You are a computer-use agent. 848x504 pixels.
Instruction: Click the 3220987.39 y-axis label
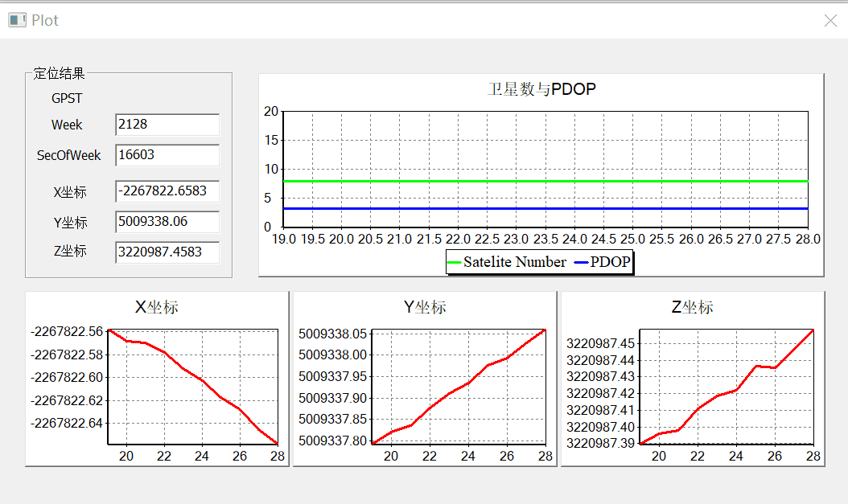[x=600, y=444]
